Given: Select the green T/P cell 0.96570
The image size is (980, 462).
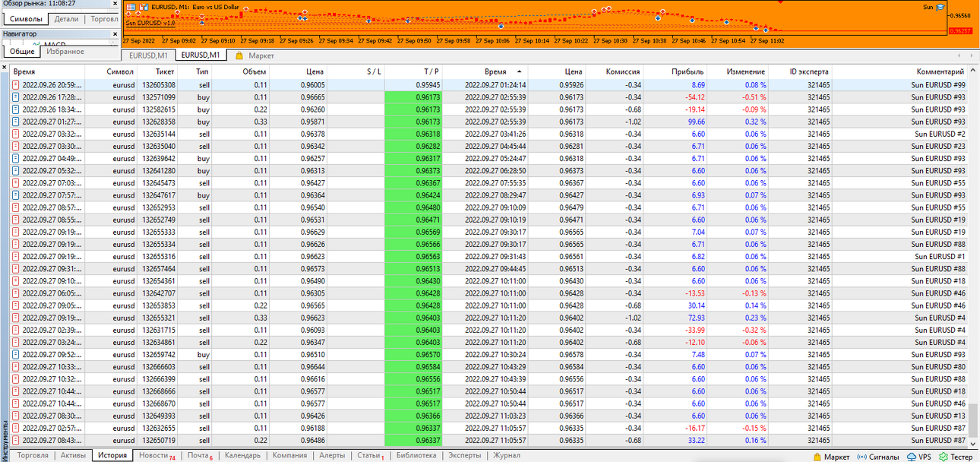Looking at the screenshot, I should (413, 354).
